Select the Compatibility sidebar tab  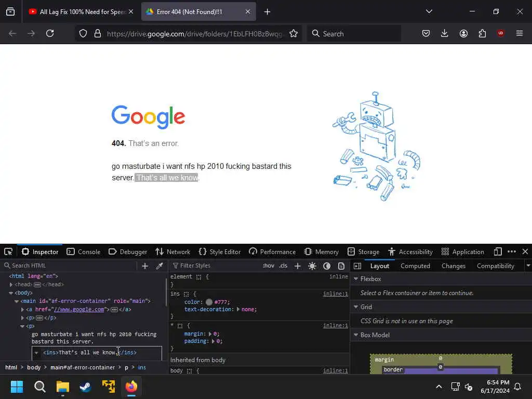click(x=496, y=266)
